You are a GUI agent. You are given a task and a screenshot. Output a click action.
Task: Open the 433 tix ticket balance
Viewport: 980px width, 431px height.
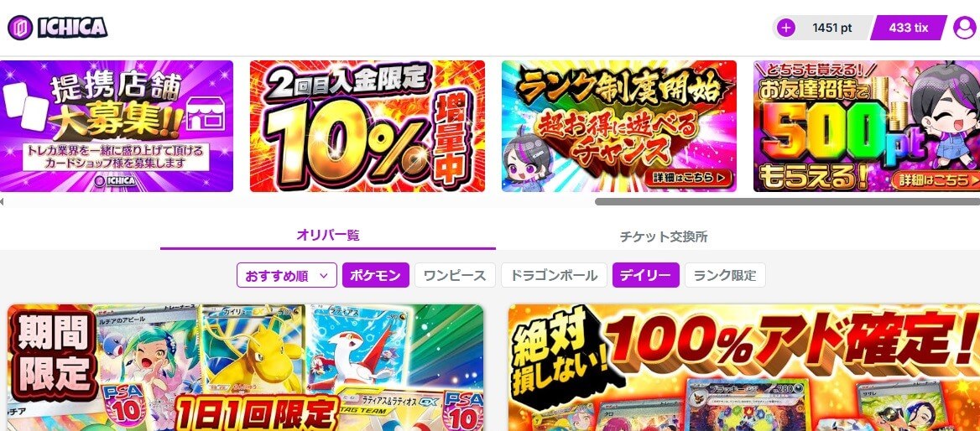(908, 28)
